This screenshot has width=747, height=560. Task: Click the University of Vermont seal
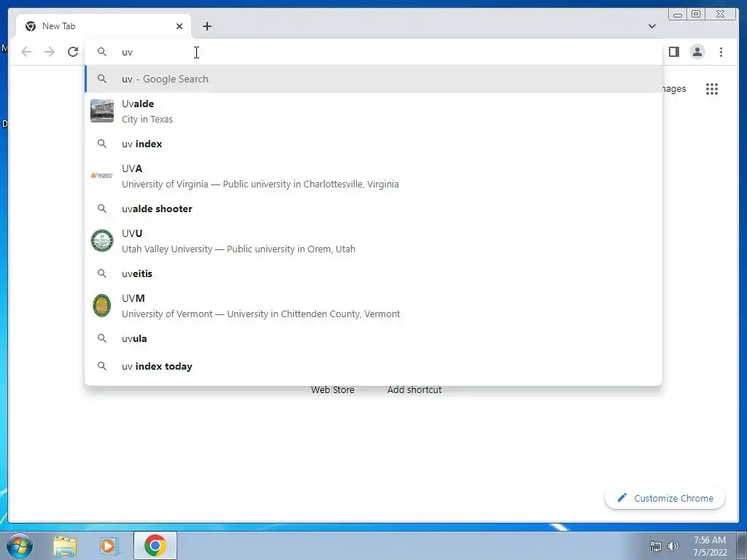click(102, 306)
